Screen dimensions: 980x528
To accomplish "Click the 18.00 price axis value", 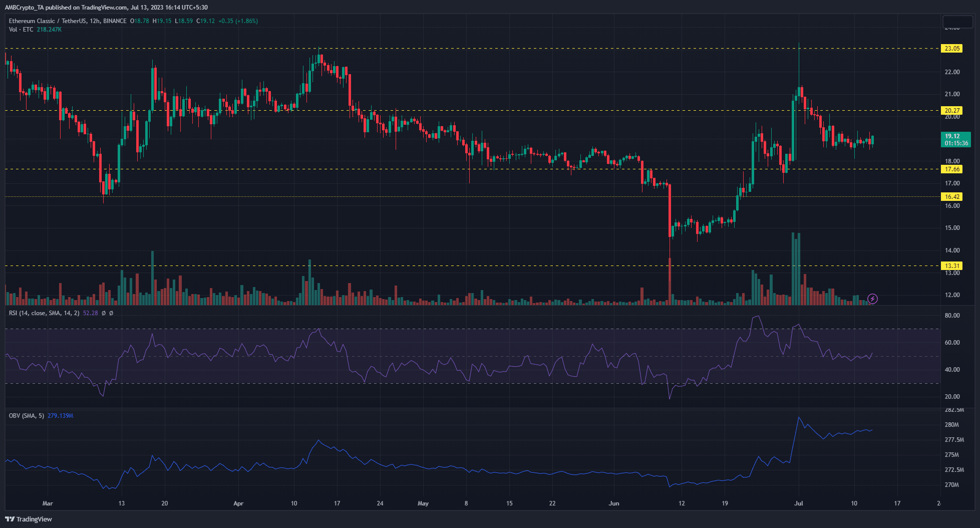I will (x=952, y=161).
